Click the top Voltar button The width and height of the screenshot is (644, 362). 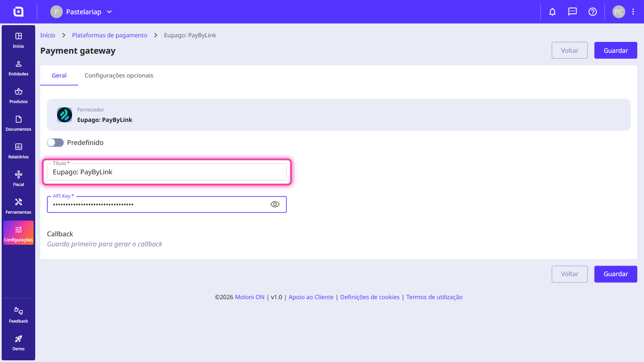click(570, 50)
